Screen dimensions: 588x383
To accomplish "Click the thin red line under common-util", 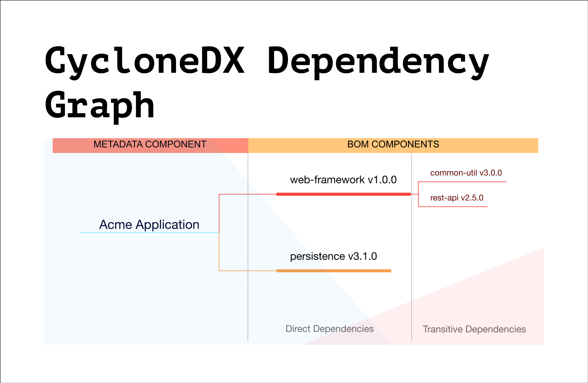I will 462,182.
